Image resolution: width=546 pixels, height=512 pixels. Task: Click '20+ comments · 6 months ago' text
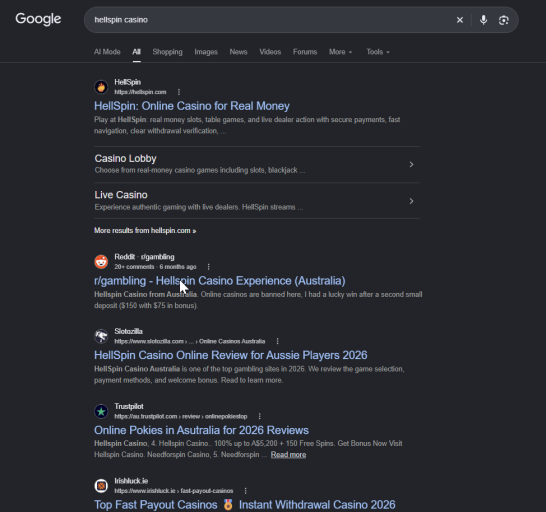155,267
